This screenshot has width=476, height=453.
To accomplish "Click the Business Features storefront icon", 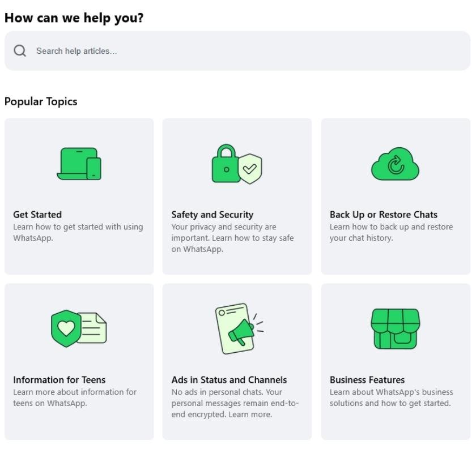I will pyautogui.click(x=395, y=327).
